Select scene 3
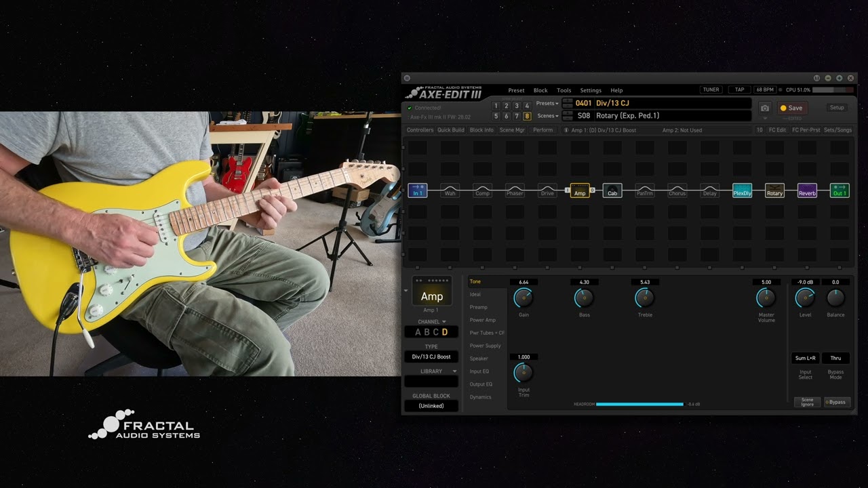The image size is (868, 488). (517, 106)
